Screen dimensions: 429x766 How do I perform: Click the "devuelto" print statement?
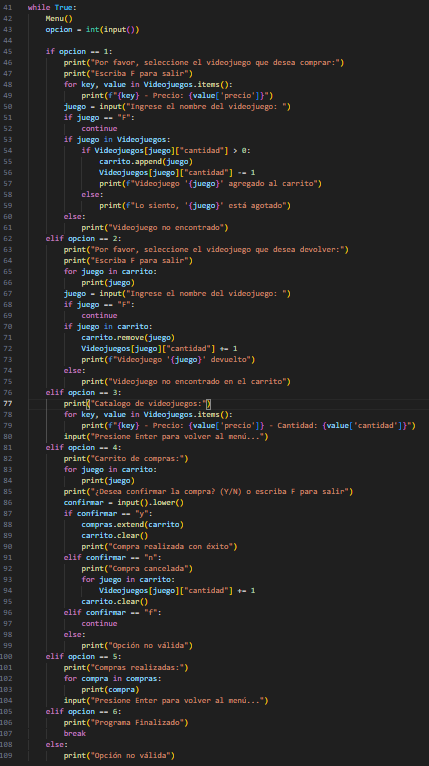click(x=168, y=359)
